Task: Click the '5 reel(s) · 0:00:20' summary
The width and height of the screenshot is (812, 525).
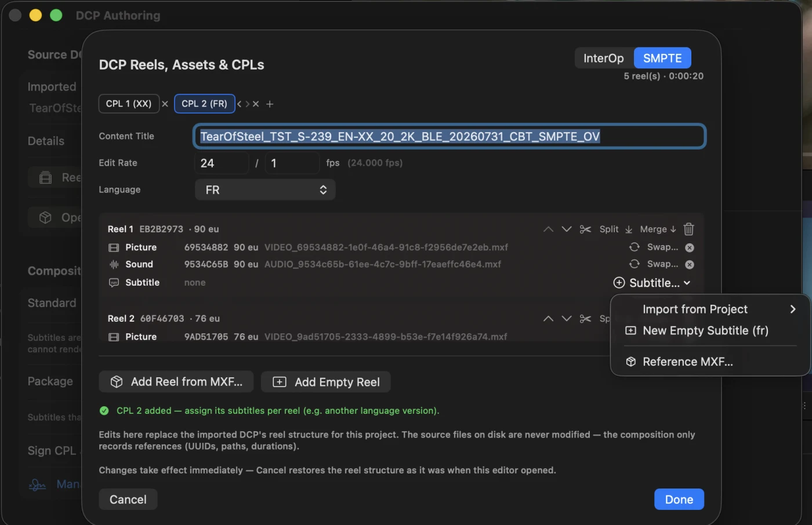Action: pyautogui.click(x=664, y=76)
